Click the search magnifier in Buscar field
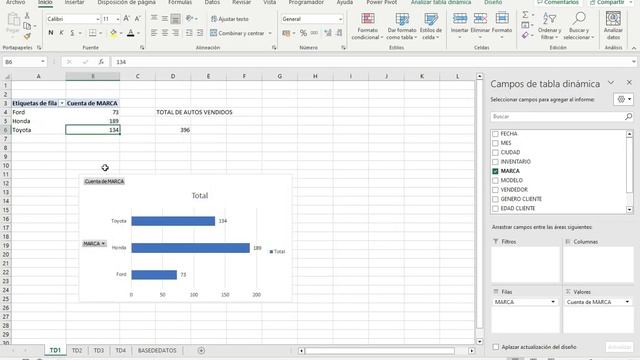 pos(628,117)
